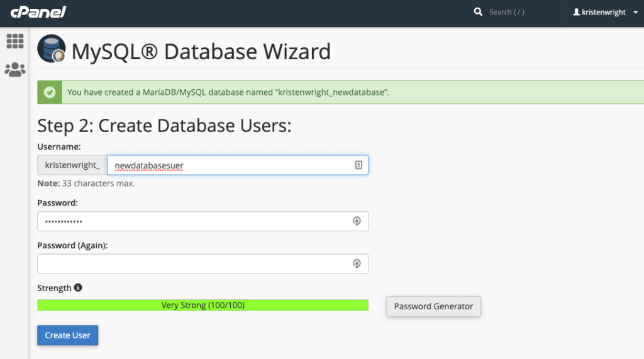Viewport: 644px width, 359px height.
Task: Click the Username: label
Action: click(59, 146)
